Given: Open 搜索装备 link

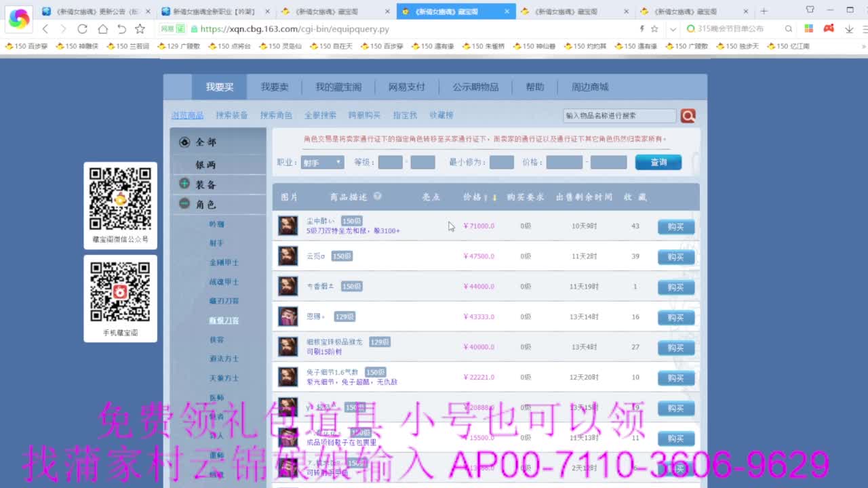Looking at the screenshot, I should (x=232, y=116).
